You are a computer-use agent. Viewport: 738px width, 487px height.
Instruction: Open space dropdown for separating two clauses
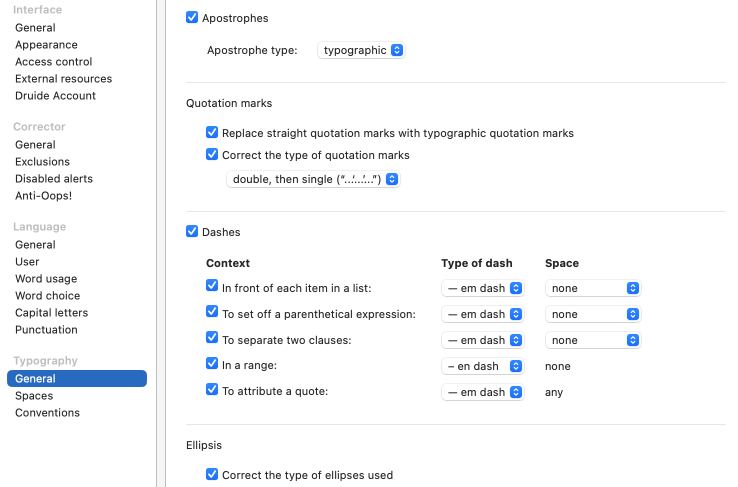[x=592, y=340]
